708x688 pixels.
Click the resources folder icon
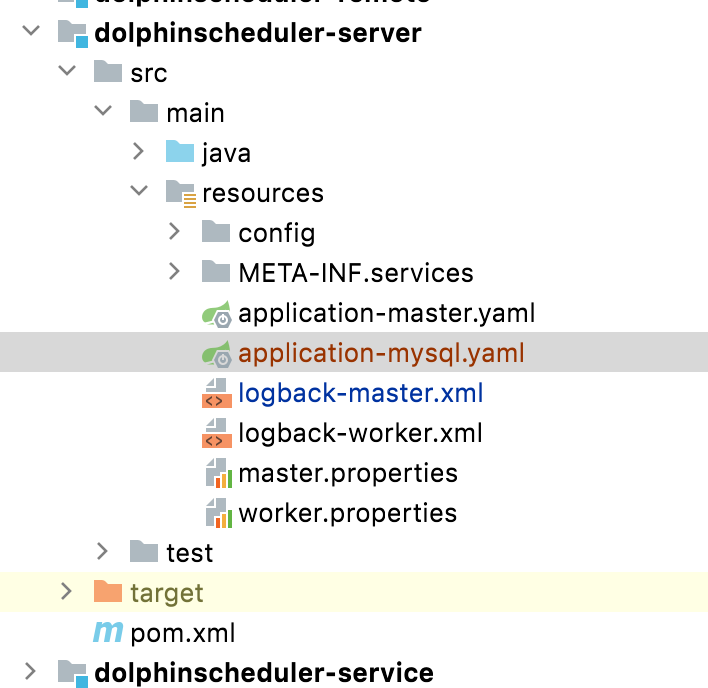click(x=180, y=193)
